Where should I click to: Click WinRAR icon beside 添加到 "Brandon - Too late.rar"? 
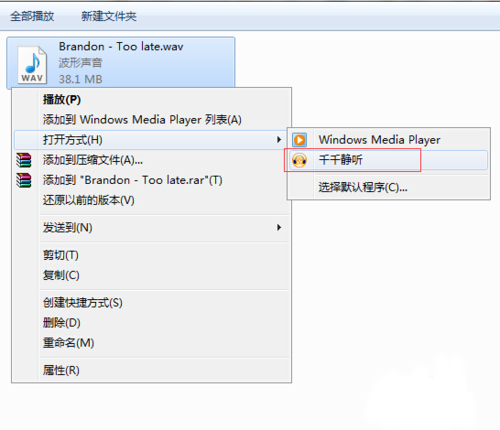click(24, 180)
